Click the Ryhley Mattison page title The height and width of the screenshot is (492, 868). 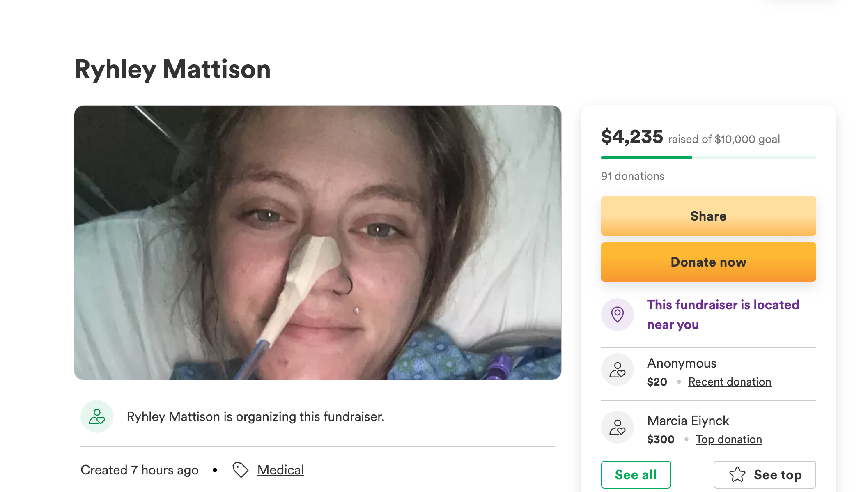point(172,69)
